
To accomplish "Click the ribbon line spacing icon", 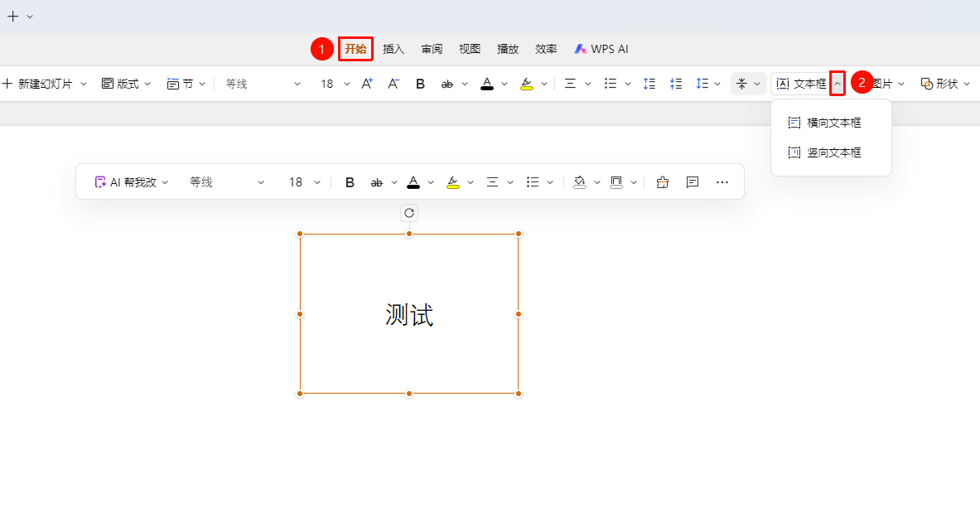I will 702,84.
